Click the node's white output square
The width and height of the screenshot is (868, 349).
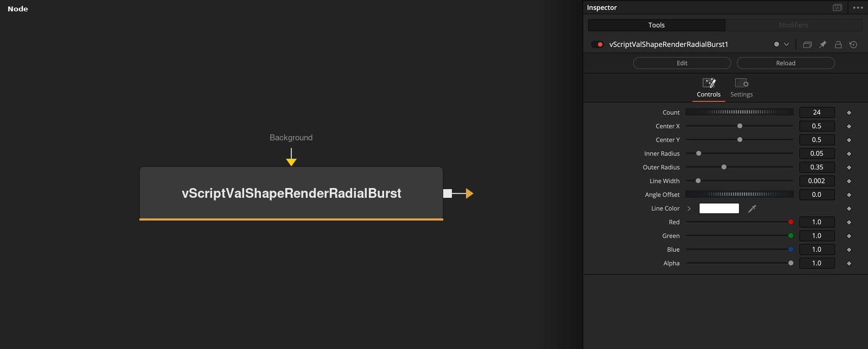tap(448, 193)
